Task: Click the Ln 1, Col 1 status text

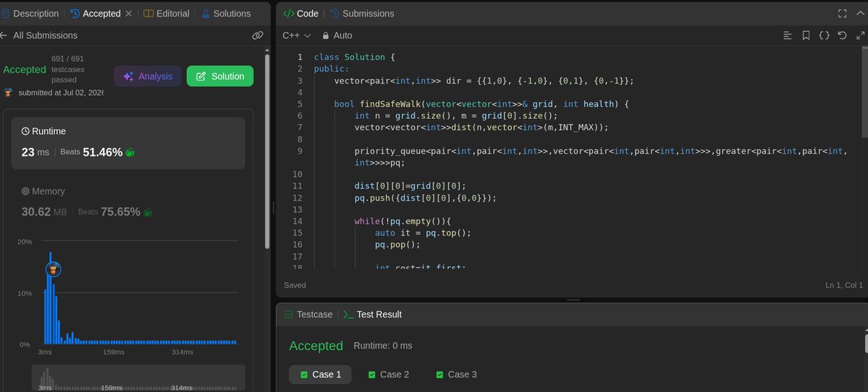Action: point(843,285)
